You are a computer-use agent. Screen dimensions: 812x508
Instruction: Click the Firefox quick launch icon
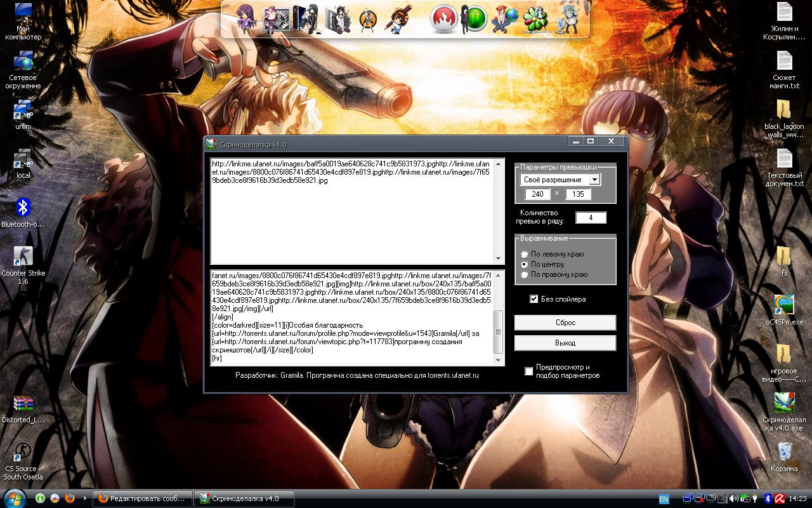pos(70,498)
